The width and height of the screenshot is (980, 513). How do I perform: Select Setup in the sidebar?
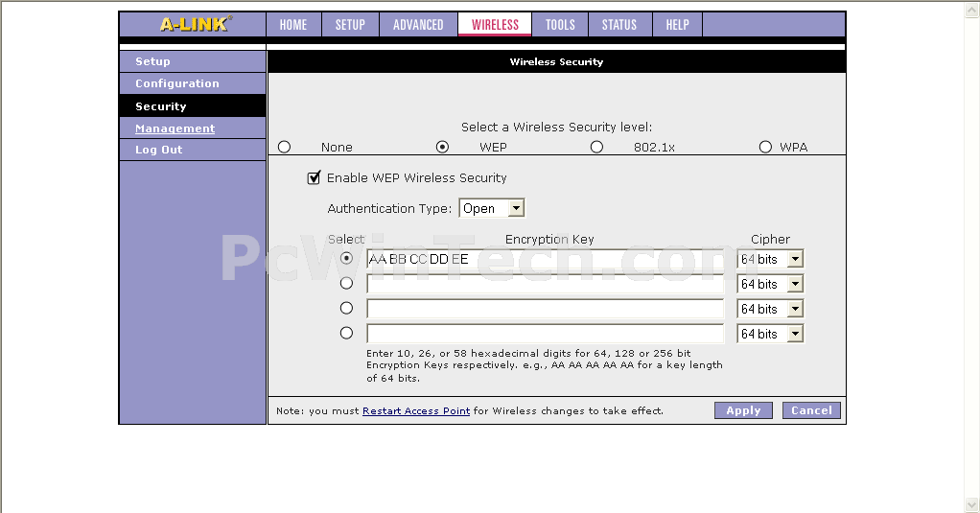click(x=193, y=61)
